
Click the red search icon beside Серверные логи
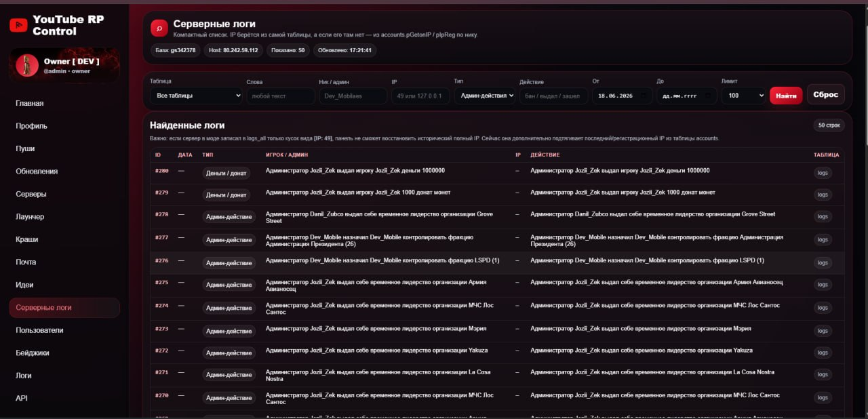pyautogui.click(x=159, y=28)
